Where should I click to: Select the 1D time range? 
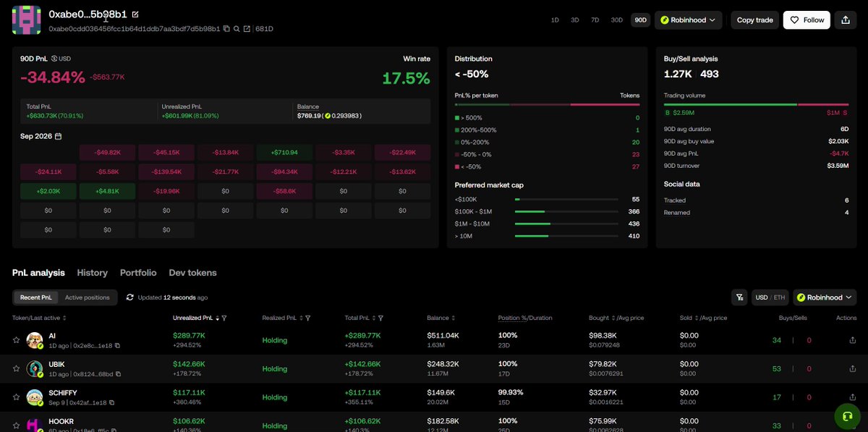(555, 20)
